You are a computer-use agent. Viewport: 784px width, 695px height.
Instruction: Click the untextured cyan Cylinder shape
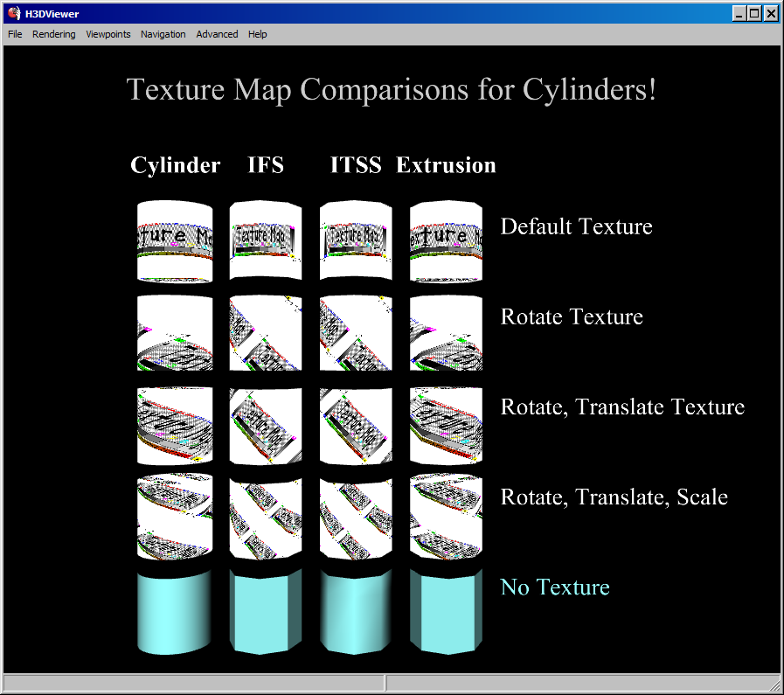tap(175, 612)
